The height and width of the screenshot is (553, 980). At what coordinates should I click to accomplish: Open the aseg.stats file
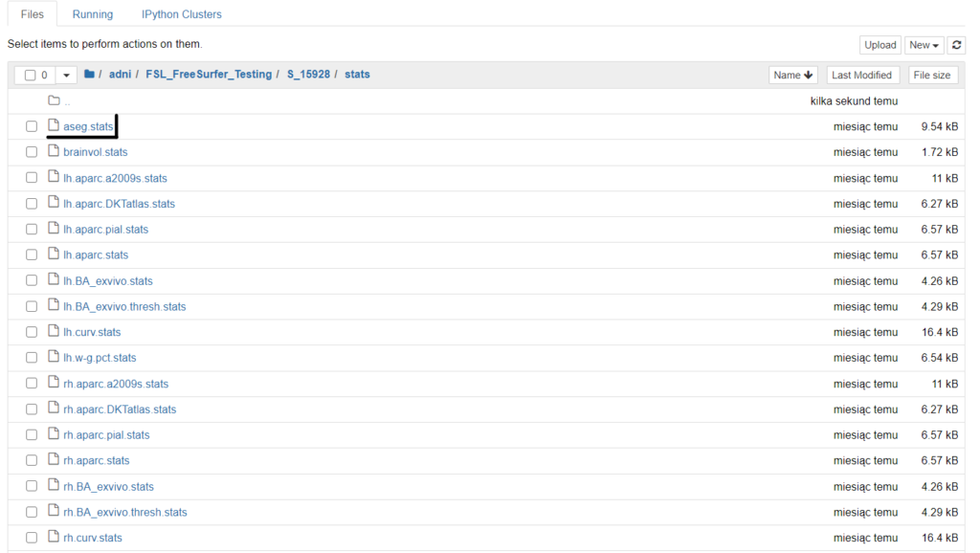point(88,126)
